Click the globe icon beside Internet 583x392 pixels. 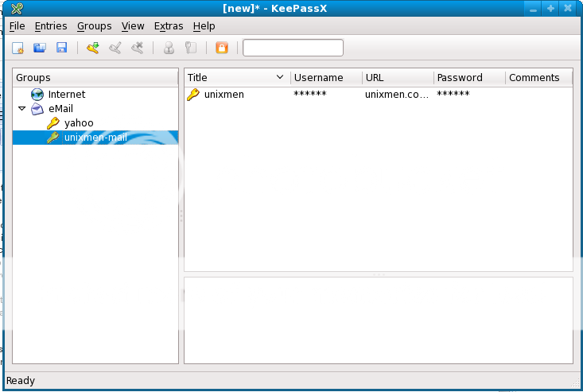(37, 95)
